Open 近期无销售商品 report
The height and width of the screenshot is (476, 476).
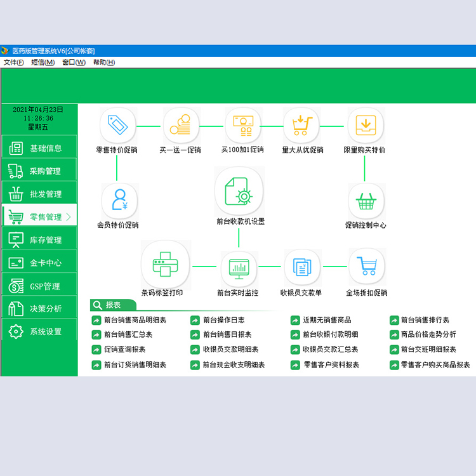[327, 320]
